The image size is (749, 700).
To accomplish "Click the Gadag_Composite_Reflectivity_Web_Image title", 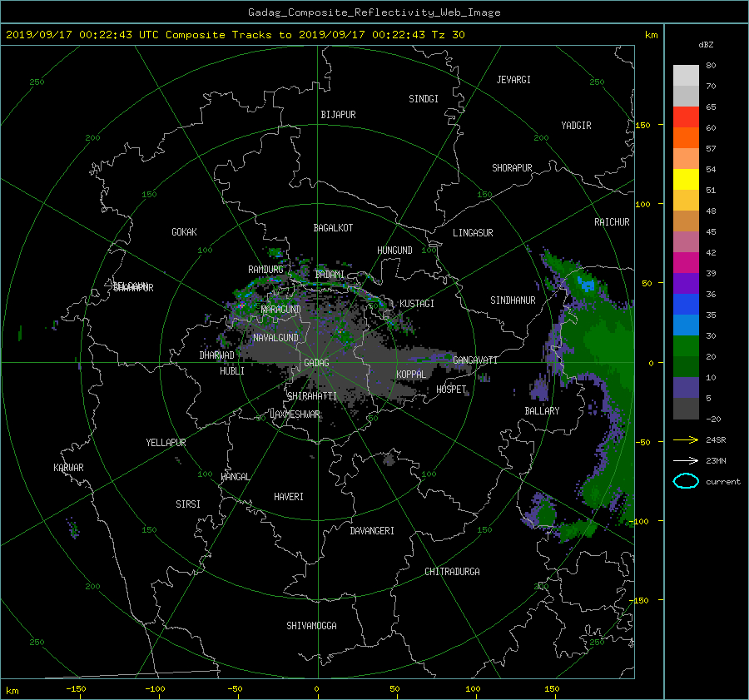I will (x=374, y=12).
